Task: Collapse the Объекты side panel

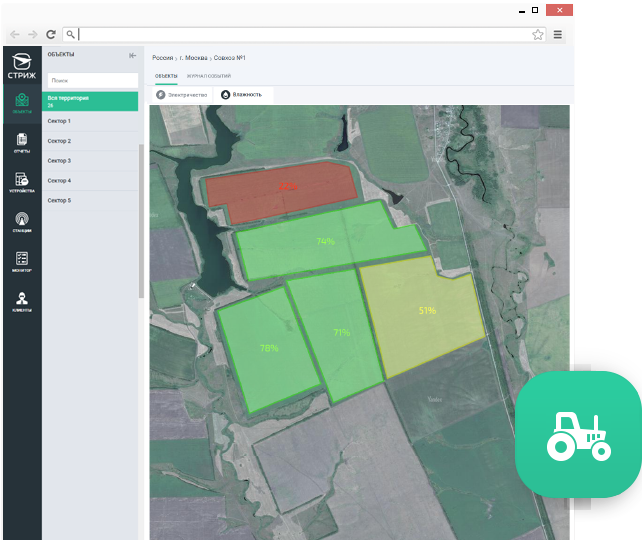Action: tap(133, 55)
